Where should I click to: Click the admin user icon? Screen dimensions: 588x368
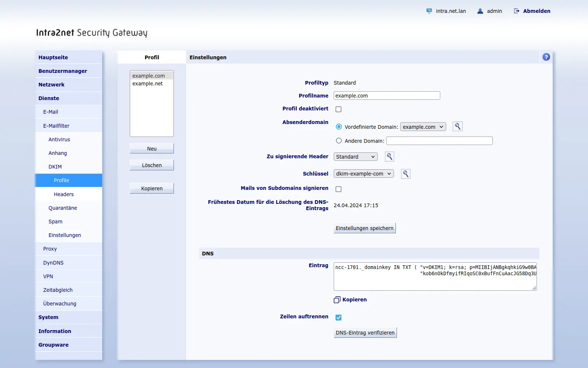(480, 11)
